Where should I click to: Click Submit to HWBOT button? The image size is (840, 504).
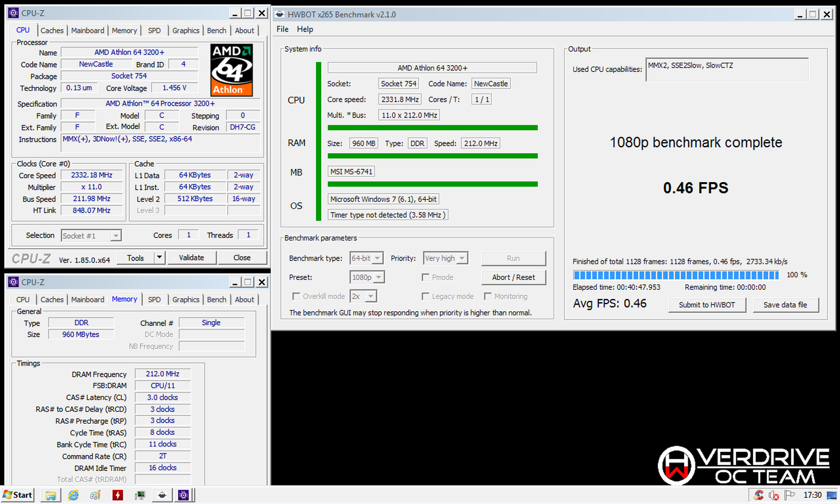707,305
